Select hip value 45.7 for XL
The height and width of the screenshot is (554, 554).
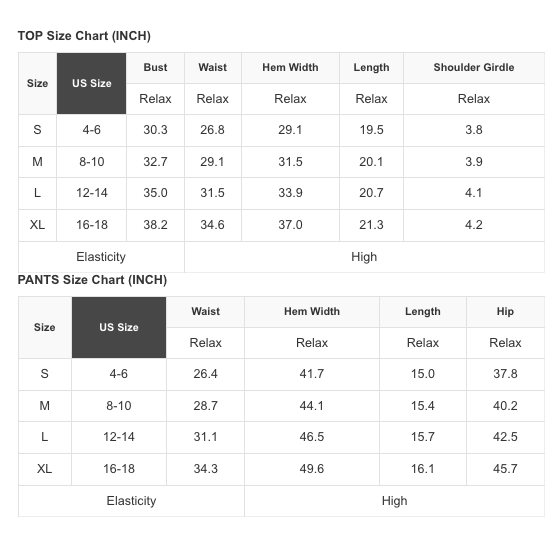505,469
